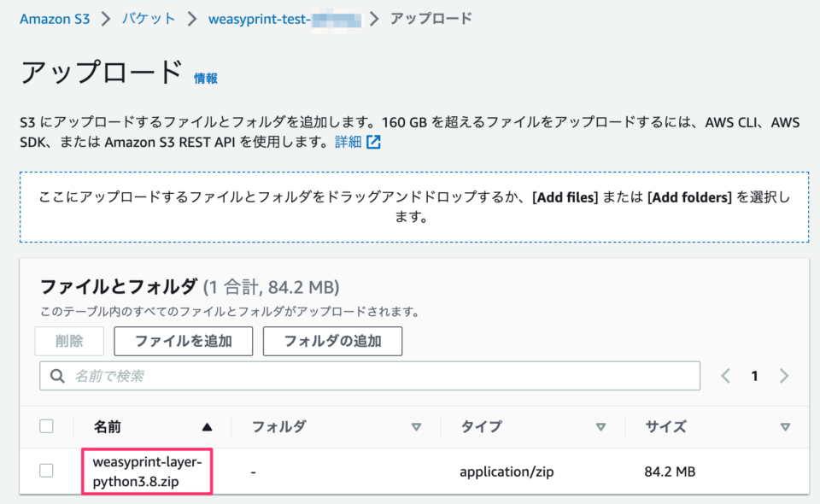The width and height of the screenshot is (820, 504).
Task: Click the external link icon beside 詳細
Action: tap(373, 142)
